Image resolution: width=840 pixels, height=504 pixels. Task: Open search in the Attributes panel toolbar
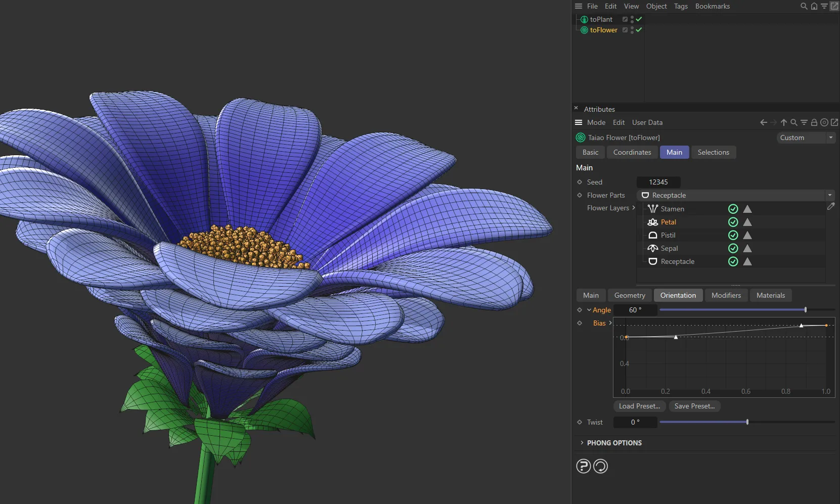point(793,122)
